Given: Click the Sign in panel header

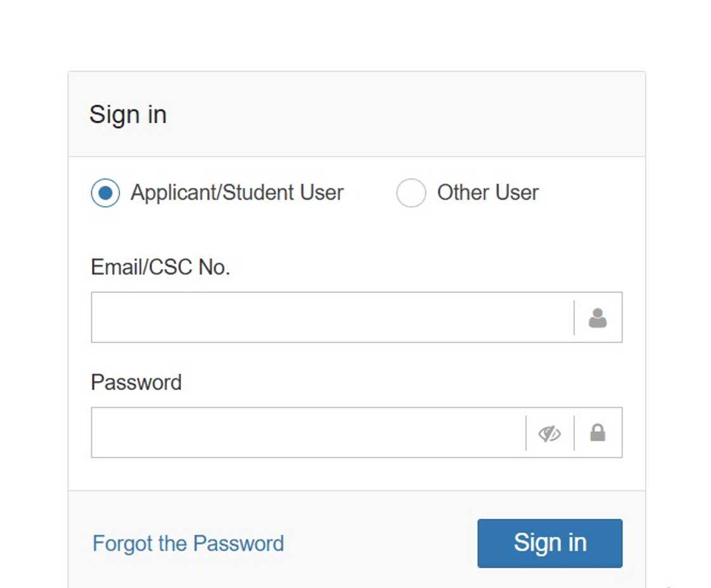Looking at the screenshot, I should click(128, 114).
